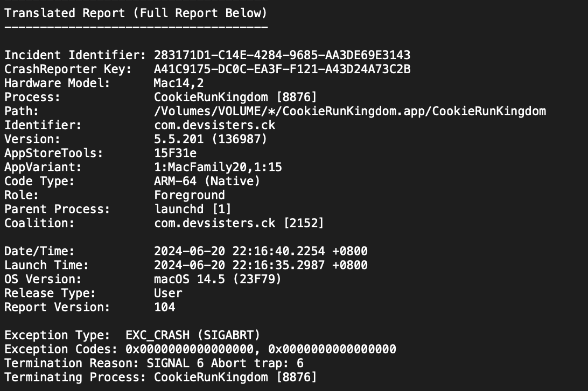Click the Code Type value ARM-64 (Native)
The width and height of the screenshot is (588, 391).
(x=207, y=181)
